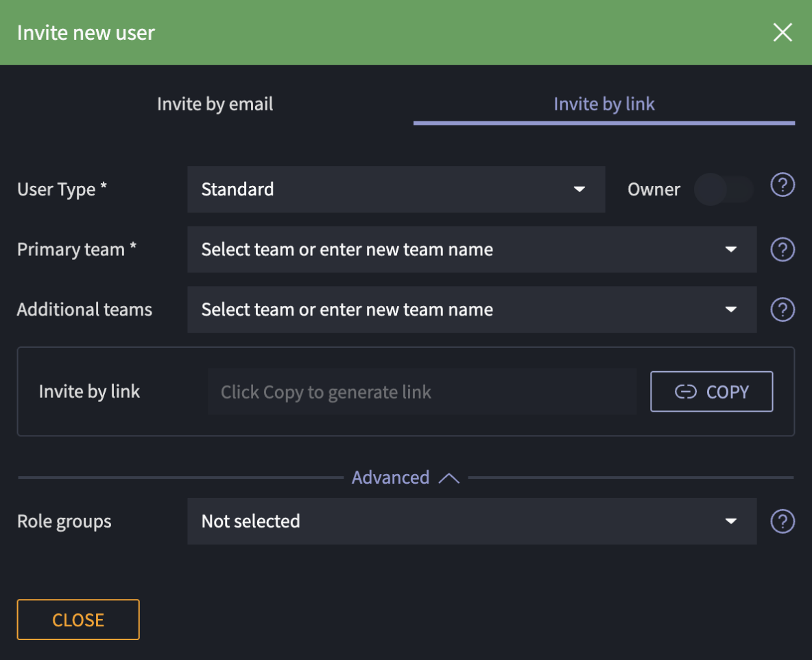The width and height of the screenshot is (812, 660).
Task: Enable the Owner toggle switch
Action: pos(724,189)
